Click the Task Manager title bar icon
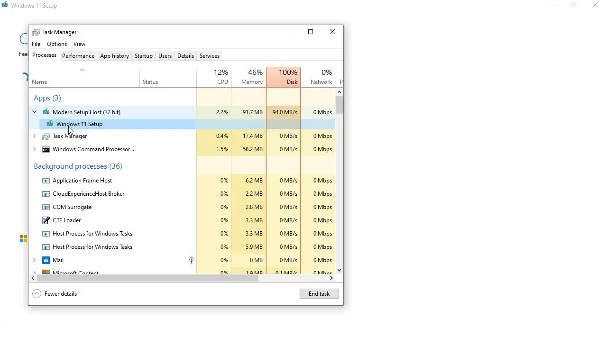This screenshot has height=364, width=607. 36,32
